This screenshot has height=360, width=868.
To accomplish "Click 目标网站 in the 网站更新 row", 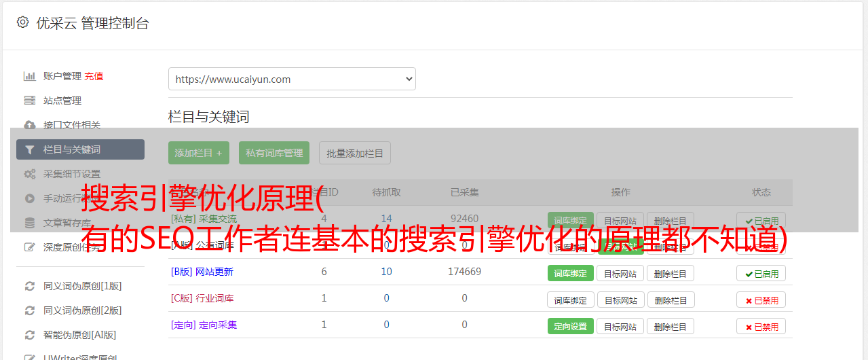I will [x=620, y=273].
